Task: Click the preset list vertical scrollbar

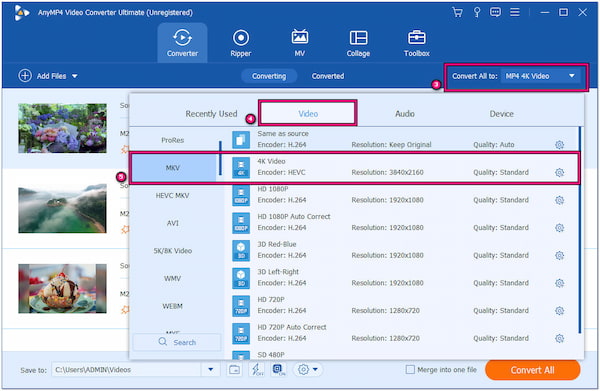Action: click(x=580, y=230)
